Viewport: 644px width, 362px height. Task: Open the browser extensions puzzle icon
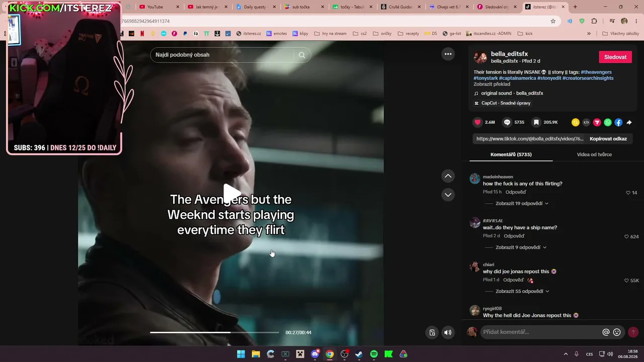coord(594,21)
